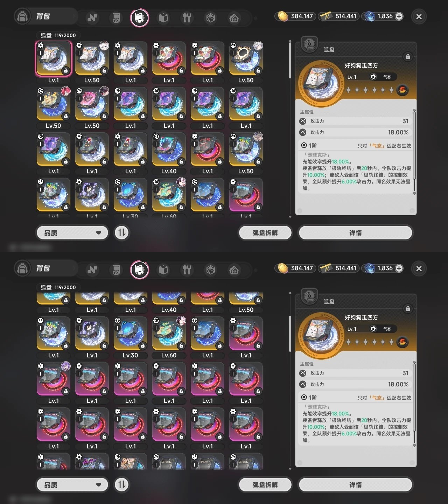Toggle the lock on 好狗狗走四方 in upper panel
Screen dimensions: 448x504
(408, 57)
